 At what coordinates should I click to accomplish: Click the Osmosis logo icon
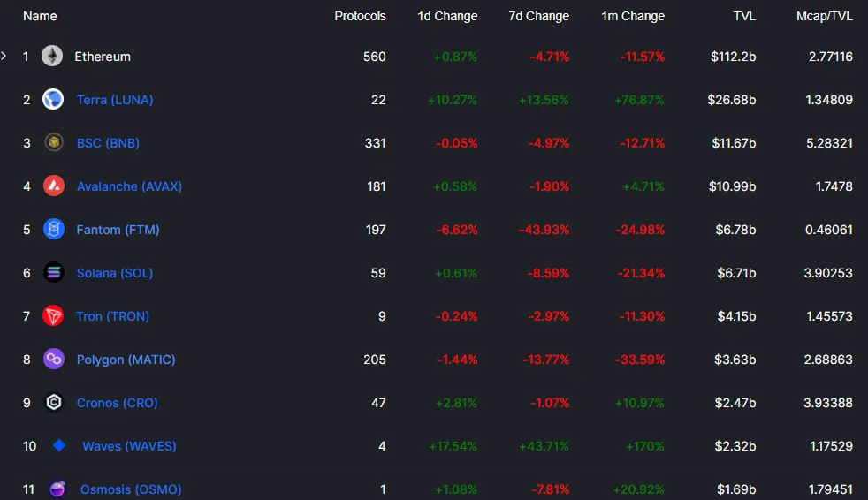57,489
